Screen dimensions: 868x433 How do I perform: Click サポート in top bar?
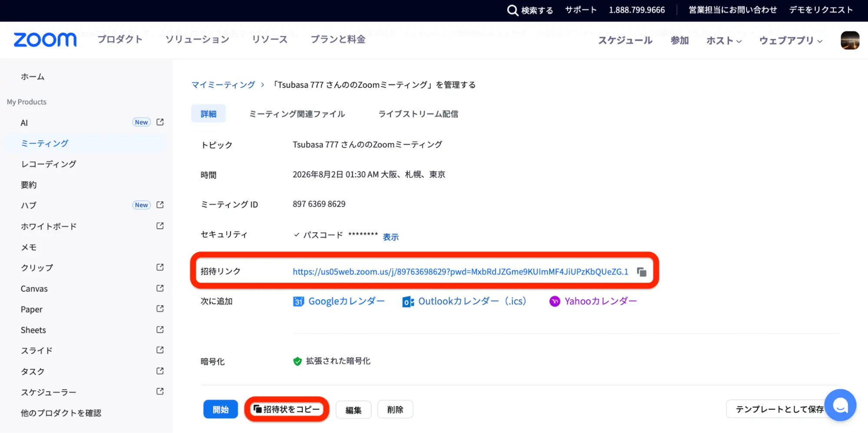(x=581, y=10)
